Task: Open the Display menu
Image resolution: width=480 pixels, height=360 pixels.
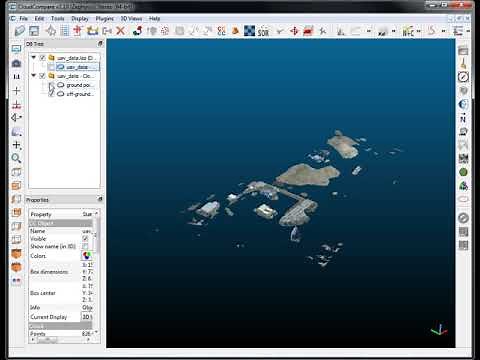Action: pyautogui.click(x=80, y=19)
